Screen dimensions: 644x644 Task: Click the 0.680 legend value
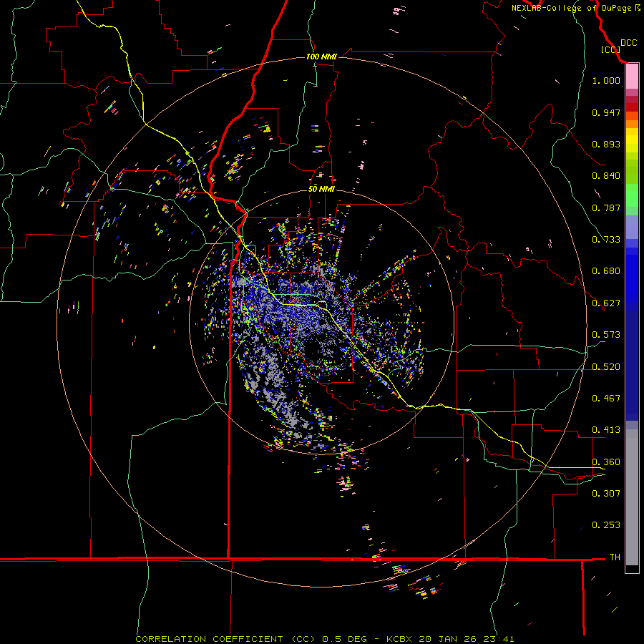(x=606, y=271)
